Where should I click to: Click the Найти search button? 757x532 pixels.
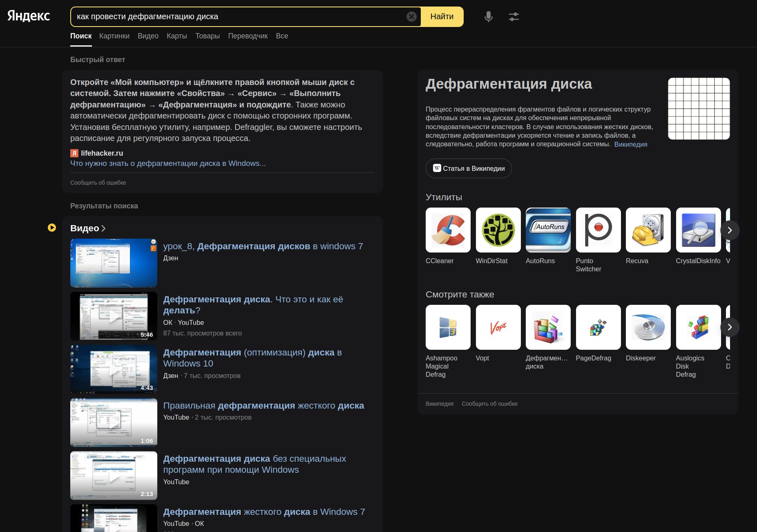[x=442, y=17]
